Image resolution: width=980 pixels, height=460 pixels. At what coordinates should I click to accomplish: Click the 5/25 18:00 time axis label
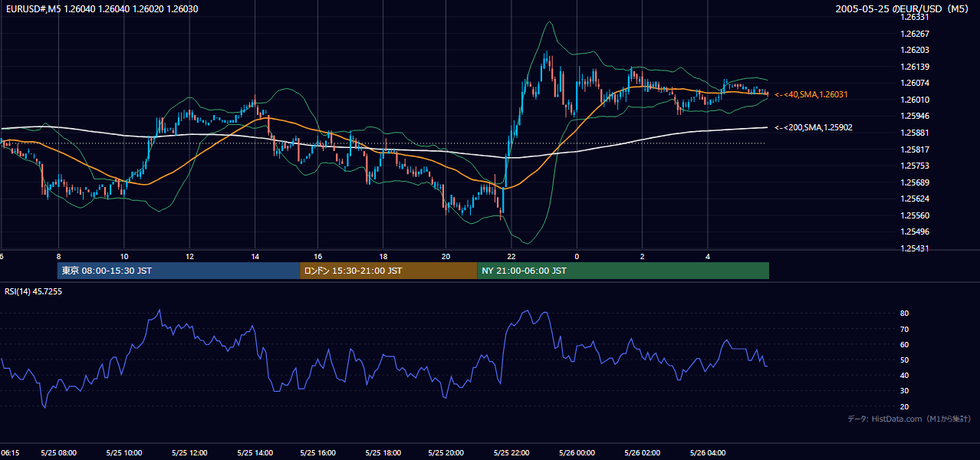tap(384, 453)
